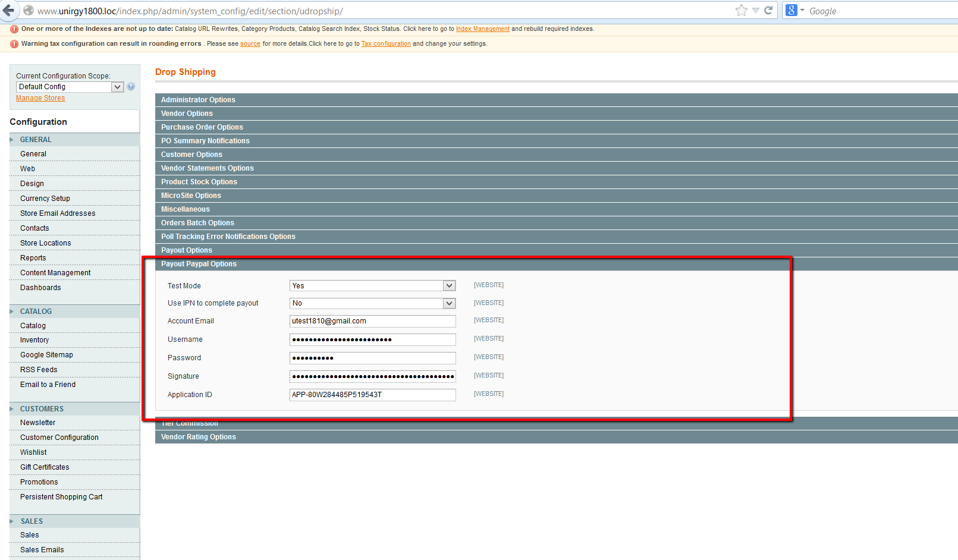Open the Use IPN to complete payout dropdown

coord(373,303)
